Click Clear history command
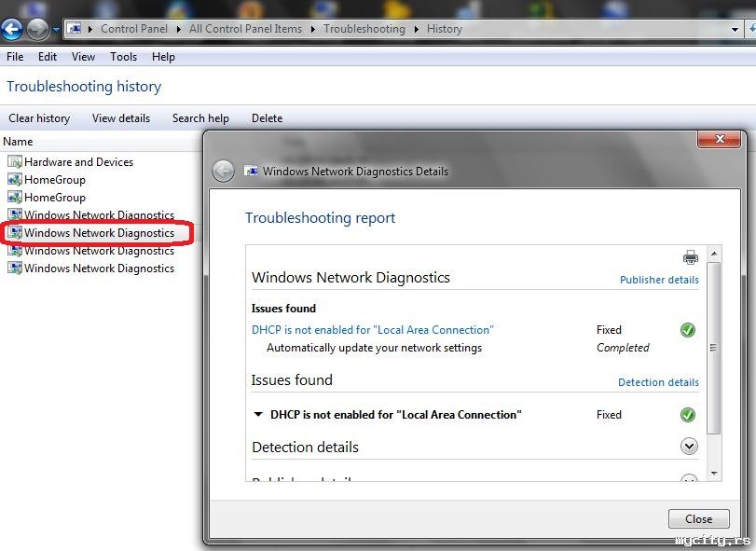 pyautogui.click(x=39, y=118)
